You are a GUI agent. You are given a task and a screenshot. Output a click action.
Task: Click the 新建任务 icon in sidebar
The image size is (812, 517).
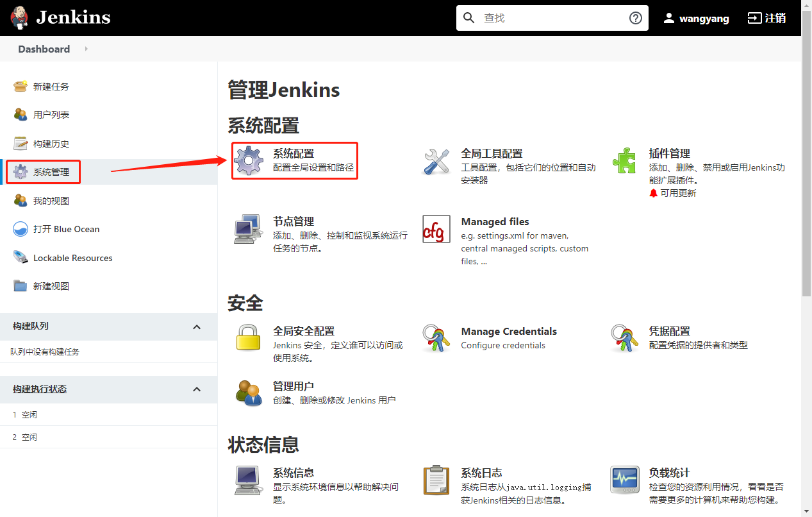coord(21,86)
